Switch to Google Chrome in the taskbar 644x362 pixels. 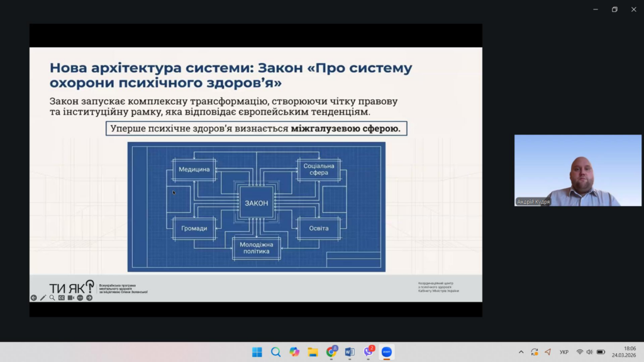[331, 352]
